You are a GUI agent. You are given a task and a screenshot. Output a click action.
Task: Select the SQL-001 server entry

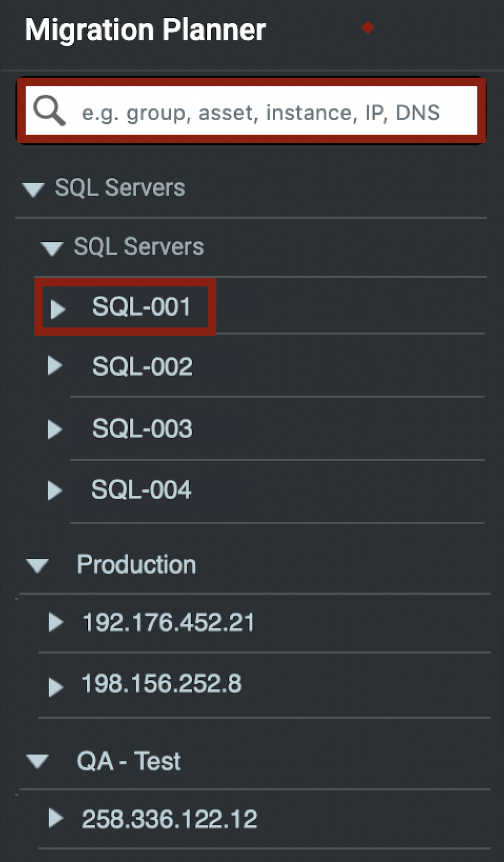[x=142, y=307]
